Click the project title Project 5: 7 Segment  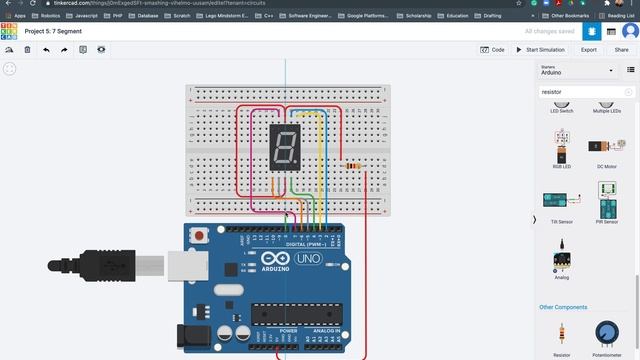[53, 31]
